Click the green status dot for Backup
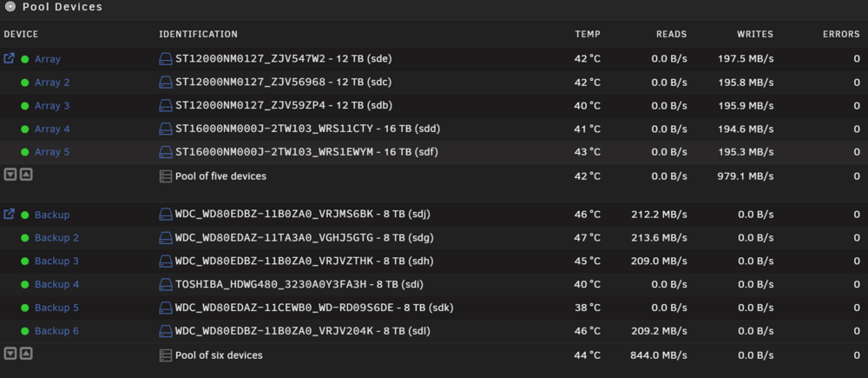This screenshot has width=868, height=378. (25, 215)
